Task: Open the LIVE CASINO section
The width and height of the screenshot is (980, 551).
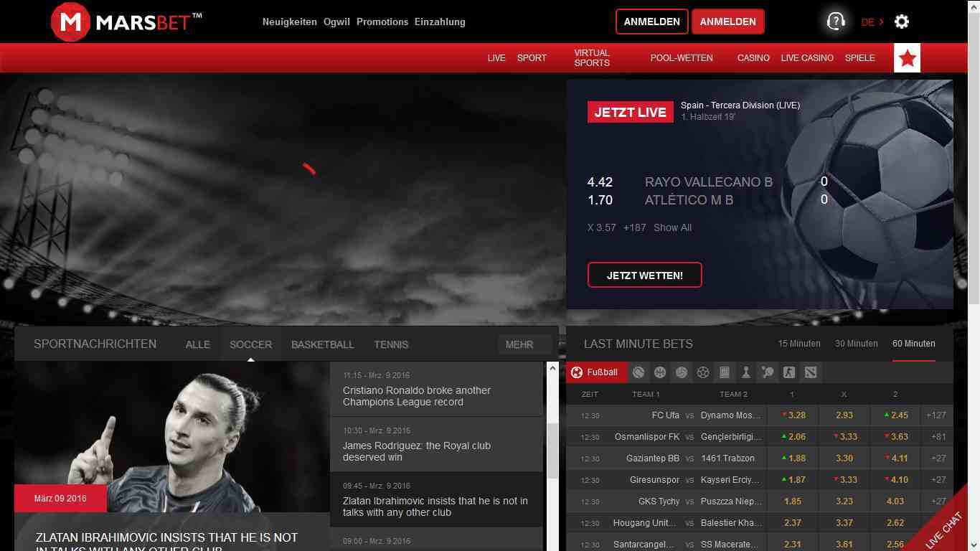Action: click(807, 58)
